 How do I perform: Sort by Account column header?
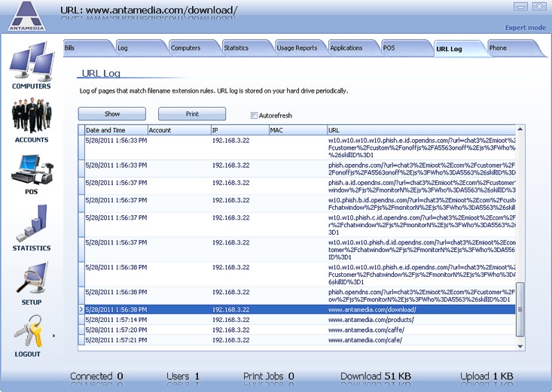pos(179,130)
